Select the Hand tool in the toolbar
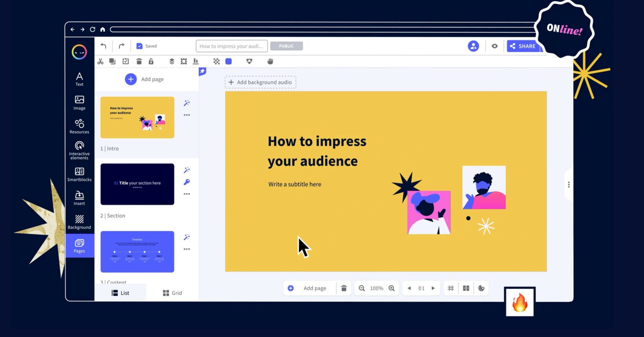This screenshot has width=644, height=337. [270, 61]
